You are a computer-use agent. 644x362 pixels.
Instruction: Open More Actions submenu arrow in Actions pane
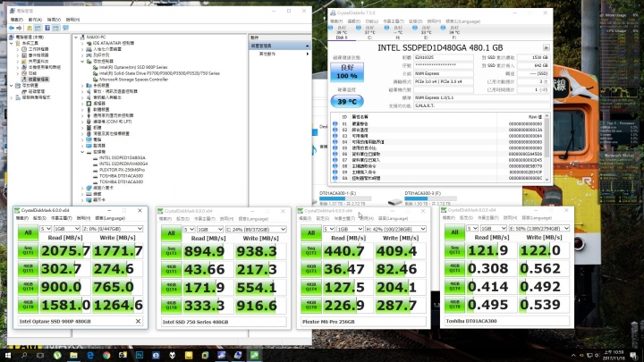[x=307, y=54]
